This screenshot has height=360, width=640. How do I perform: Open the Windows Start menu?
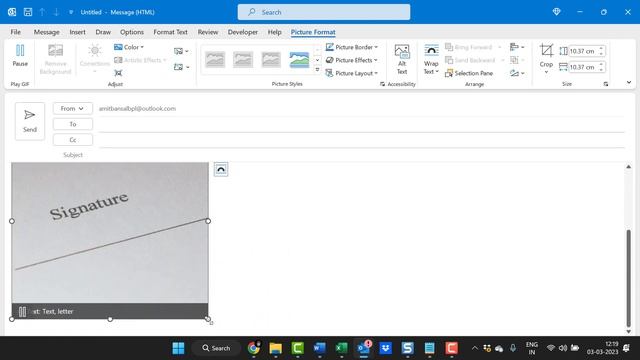click(178, 348)
